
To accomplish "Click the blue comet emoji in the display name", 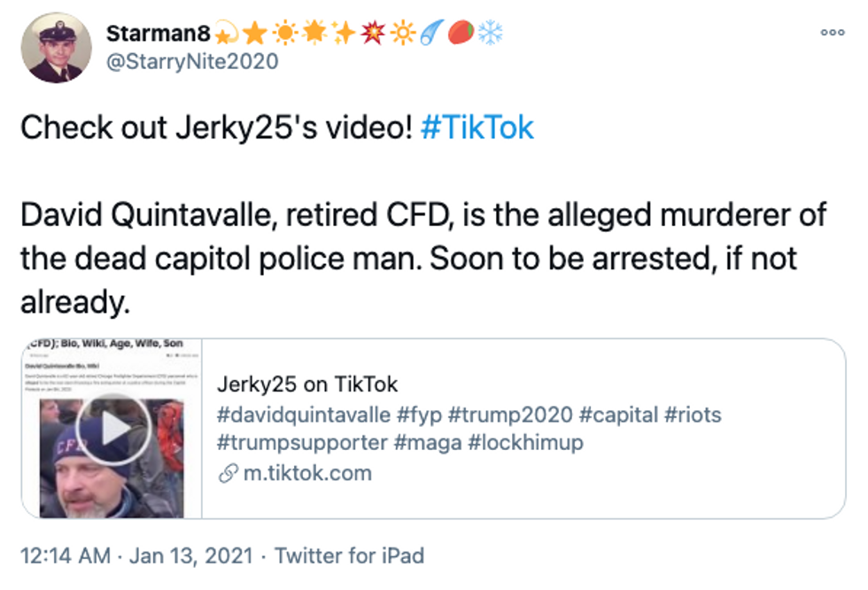I will click(x=431, y=34).
